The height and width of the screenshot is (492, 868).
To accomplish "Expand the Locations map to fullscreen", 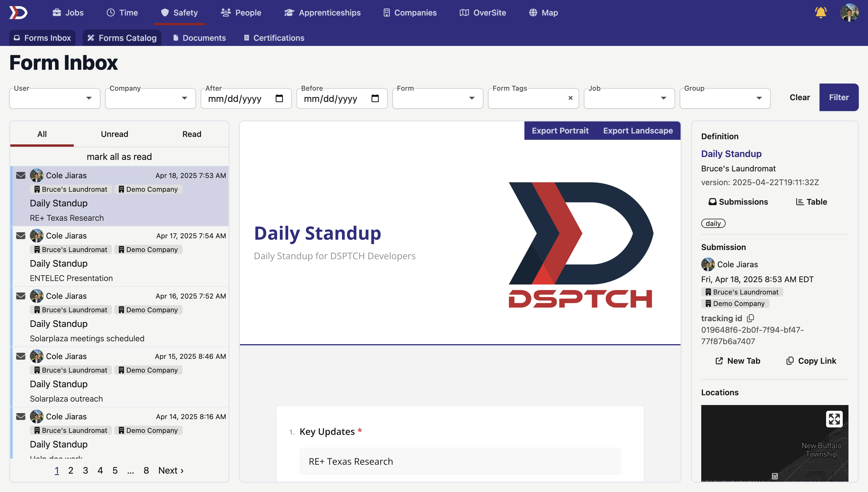I will pyautogui.click(x=834, y=419).
